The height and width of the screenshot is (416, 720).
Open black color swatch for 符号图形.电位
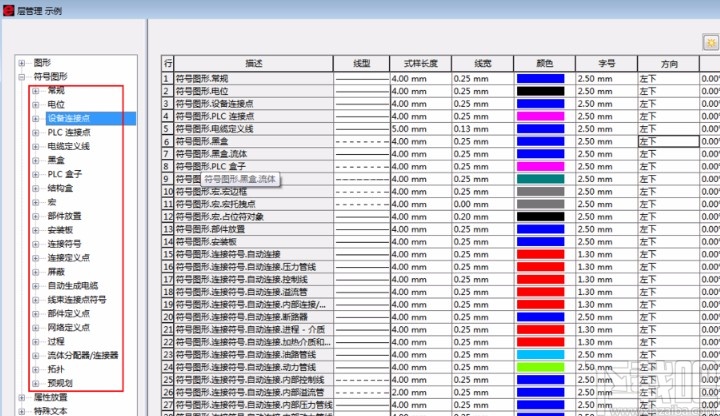click(540, 91)
